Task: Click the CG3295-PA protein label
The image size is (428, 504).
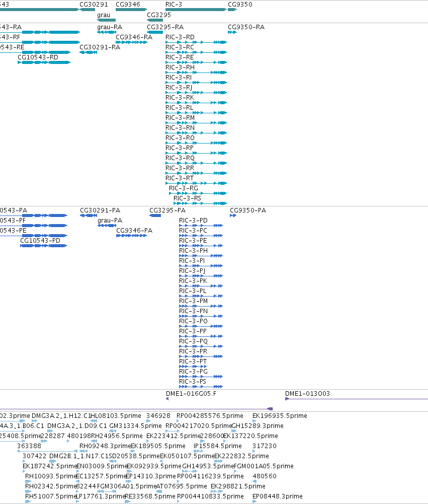Action: click(x=167, y=210)
